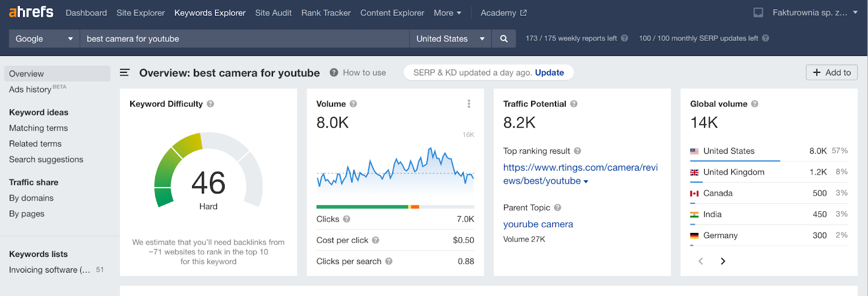Open Site Explorer
Screen dimensions: 868x296
click(141, 12)
